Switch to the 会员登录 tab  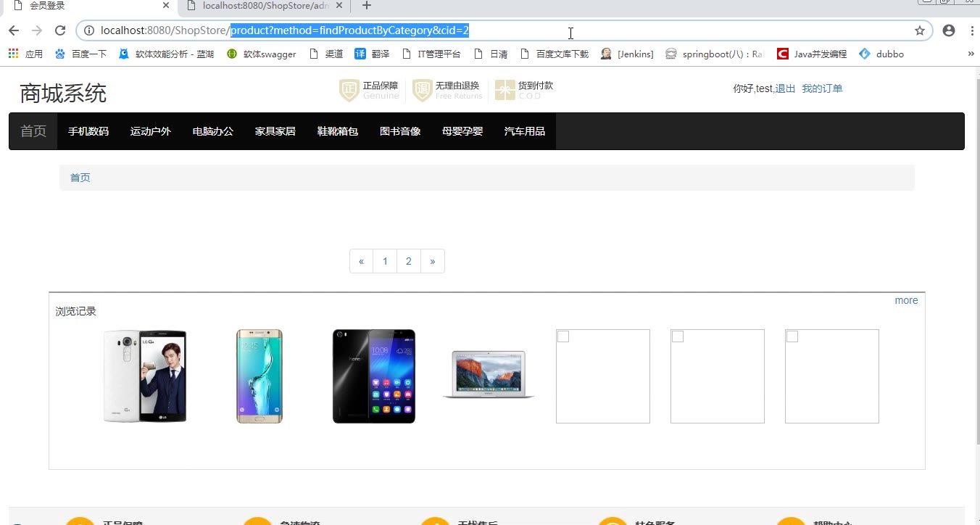click(89, 6)
